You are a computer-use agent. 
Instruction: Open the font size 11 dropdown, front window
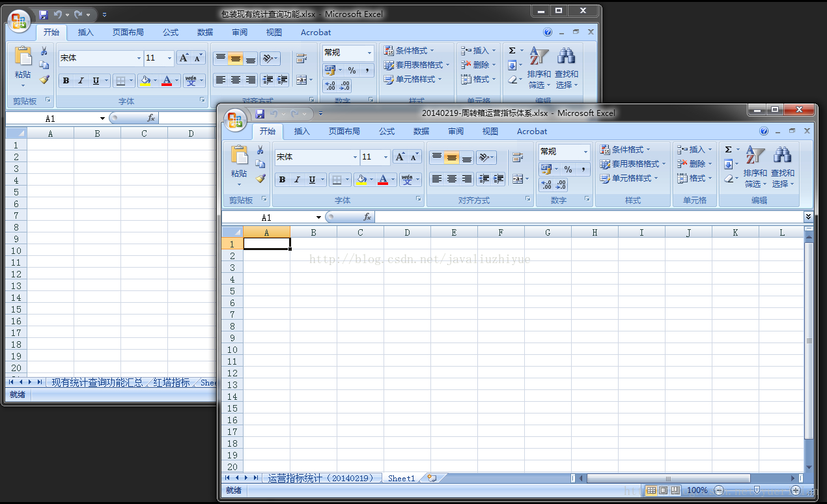386,157
